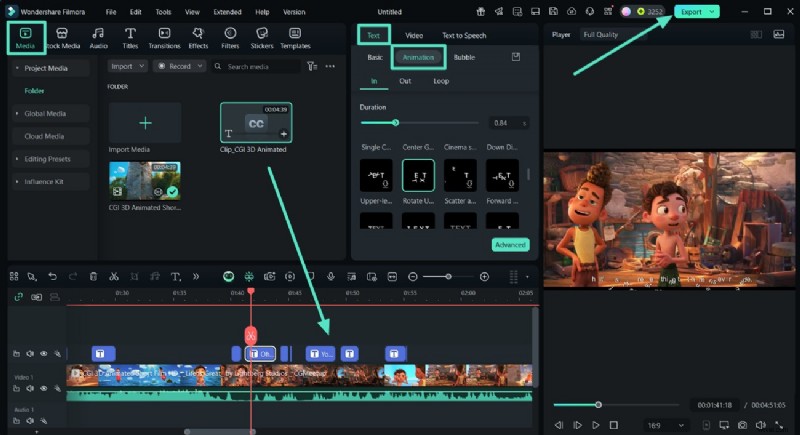This screenshot has height=435, width=800.
Task: Click the Advanced button
Action: [x=510, y=245]
